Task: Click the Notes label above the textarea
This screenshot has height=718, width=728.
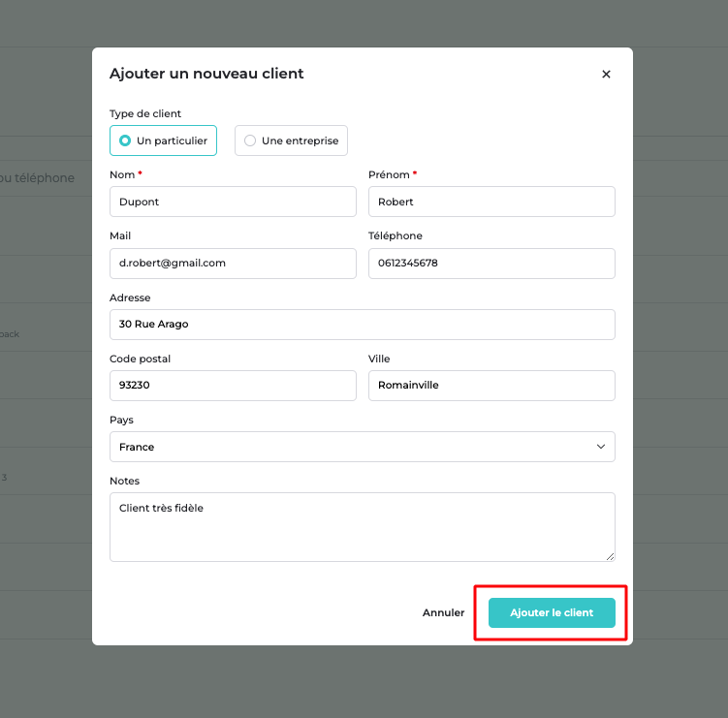Action: (125, 481)
